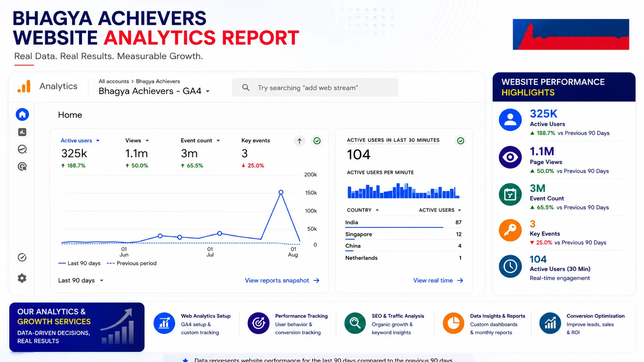644x362 pixels.
Task: Click the Real-time engagement text
Action: (x=560, y=278)
